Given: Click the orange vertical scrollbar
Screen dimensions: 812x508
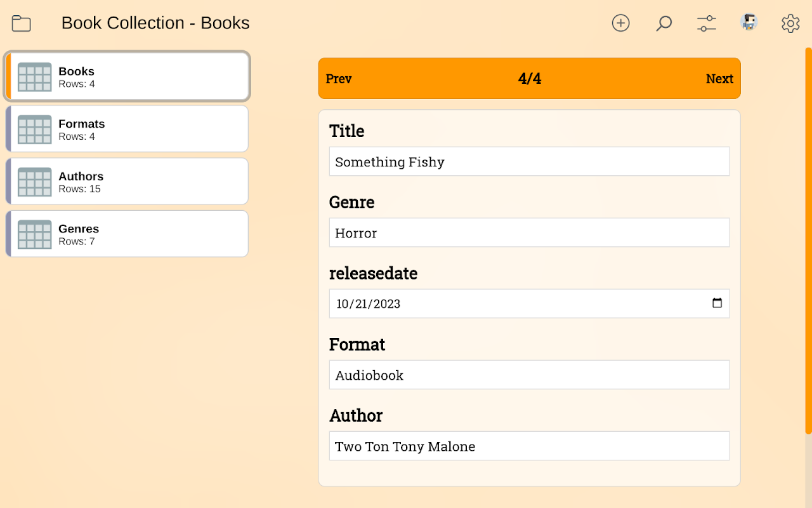Looking at the screenshot, I should pos(808,241).
